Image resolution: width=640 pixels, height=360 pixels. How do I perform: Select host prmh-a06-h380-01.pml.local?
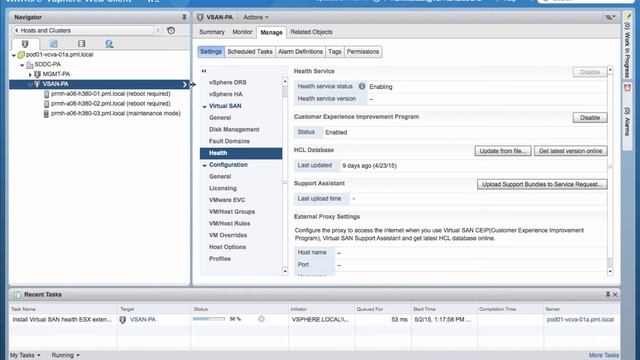pos(111,94)
